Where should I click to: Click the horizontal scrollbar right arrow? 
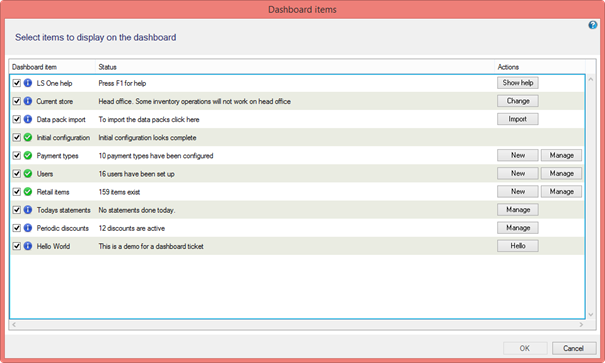pos(581,324)
